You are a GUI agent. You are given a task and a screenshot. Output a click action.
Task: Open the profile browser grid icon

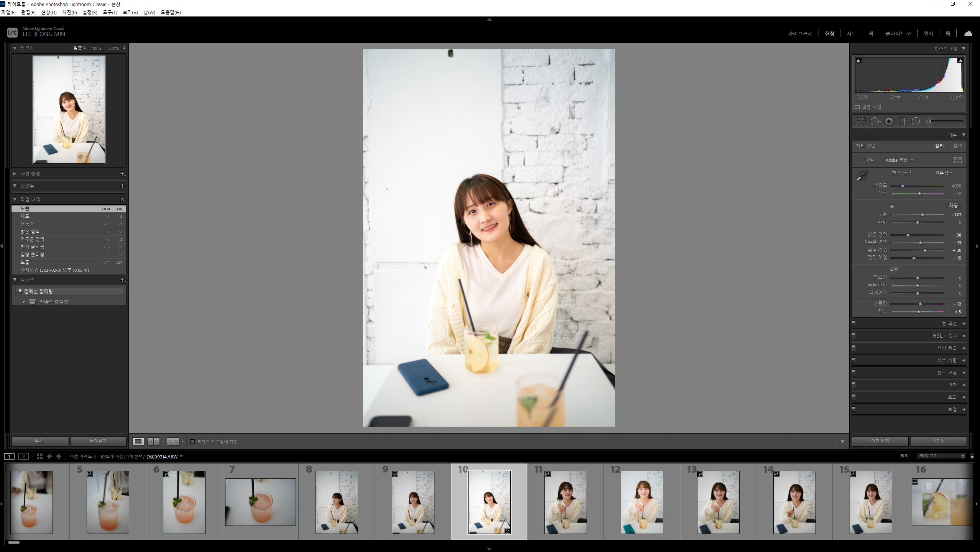point(957,160)
